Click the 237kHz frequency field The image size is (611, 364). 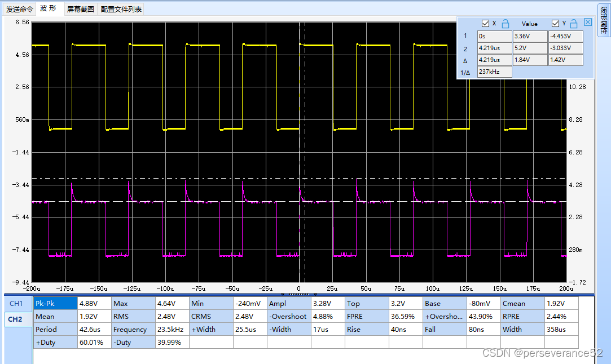494,72
